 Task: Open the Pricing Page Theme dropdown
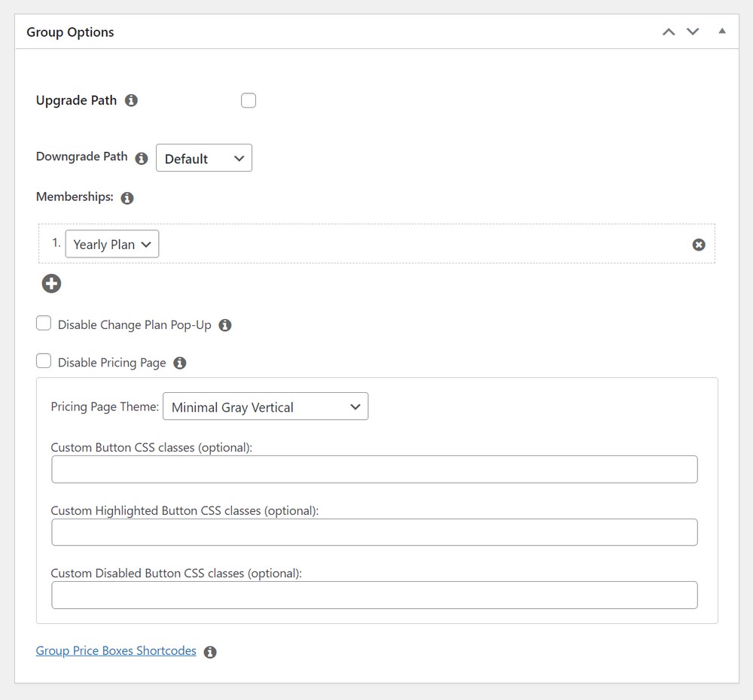click(266, 406)
